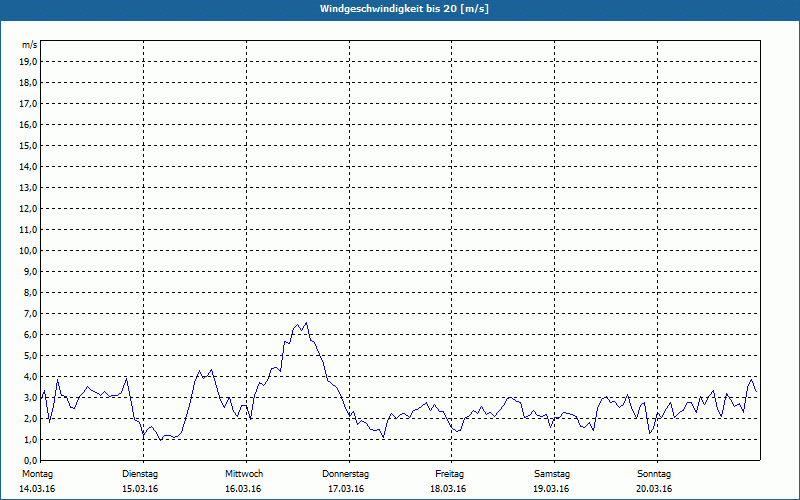
Task: Click the wind speed peak on Mittwoch
Action: (306, 322)
